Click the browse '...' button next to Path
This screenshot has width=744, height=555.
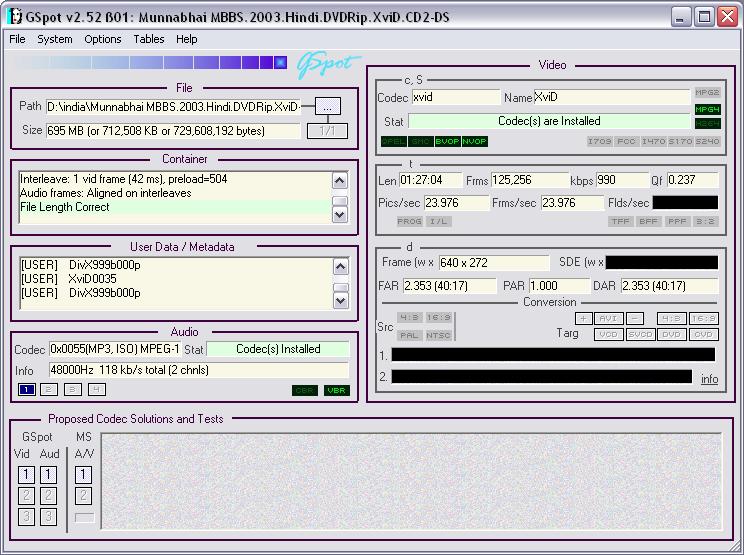tap(328, 106)
